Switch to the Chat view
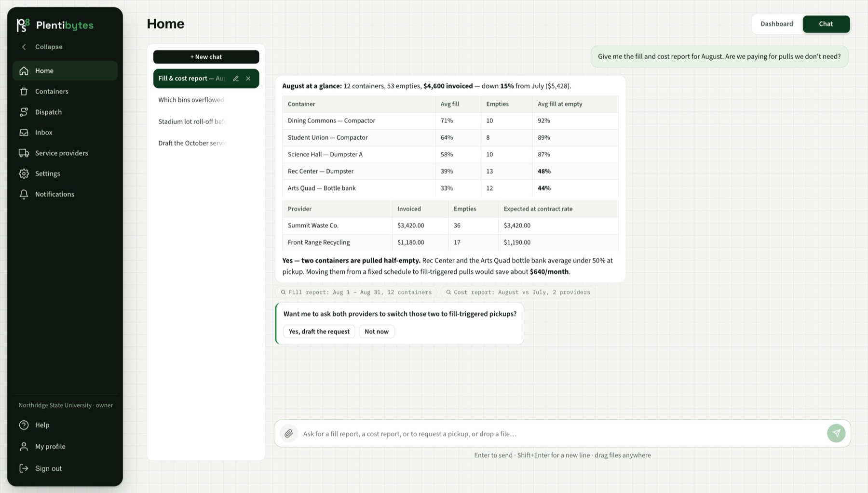Image resolution: width=868 pixels, height=493 pixels. [826, 24]
